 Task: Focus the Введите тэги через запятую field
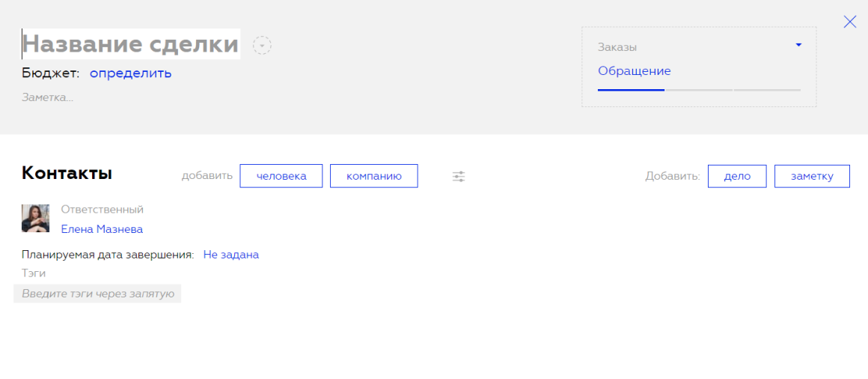coord(97,294)
